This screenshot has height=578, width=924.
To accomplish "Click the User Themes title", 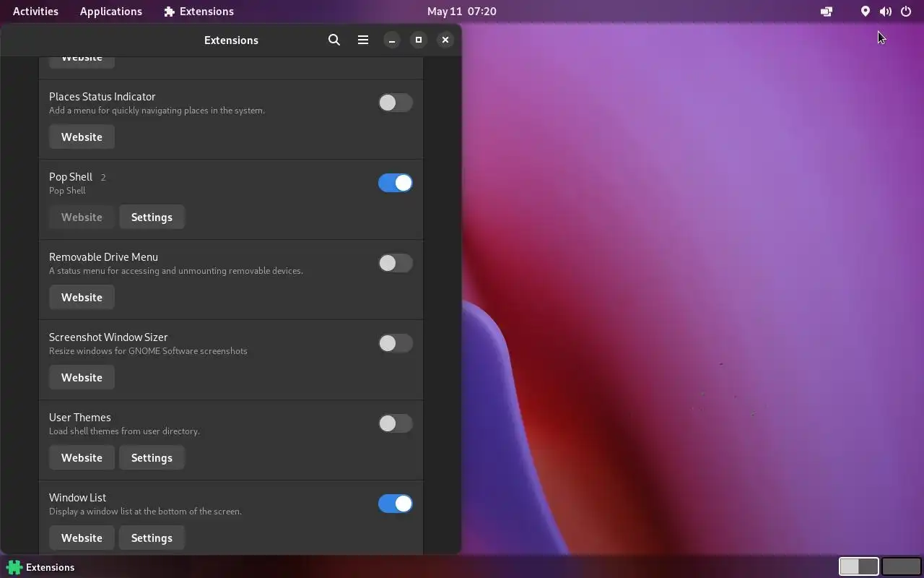I will point(80,418).
